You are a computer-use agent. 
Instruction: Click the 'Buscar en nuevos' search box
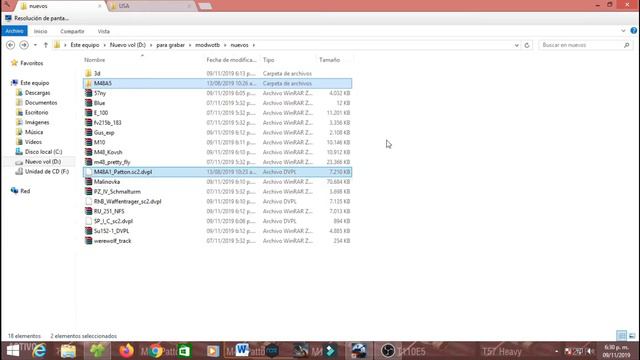[580, 45]
